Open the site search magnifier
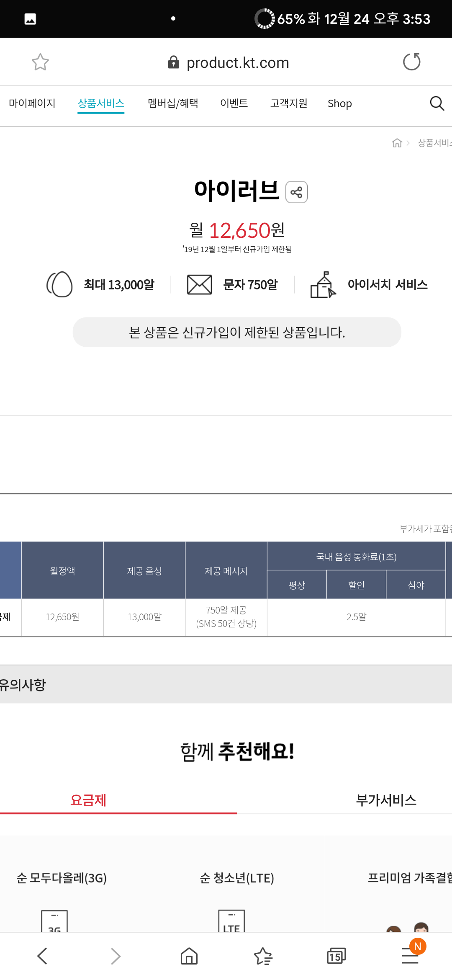This screenshot has width=452, height=980. 437,103
